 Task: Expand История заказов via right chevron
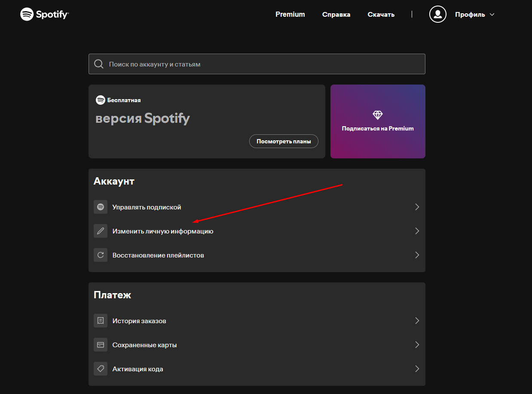[416, 321]
